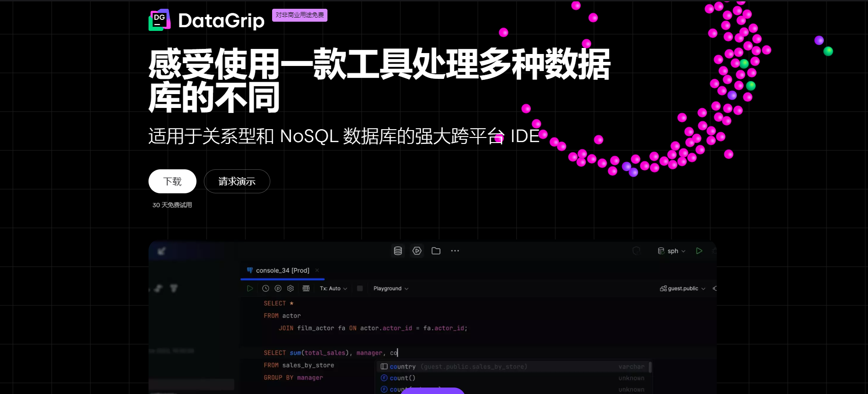Viewport: 868px width, 394px height.
Task: Click the 请求演示 request demo button
Action: point(237,181)
